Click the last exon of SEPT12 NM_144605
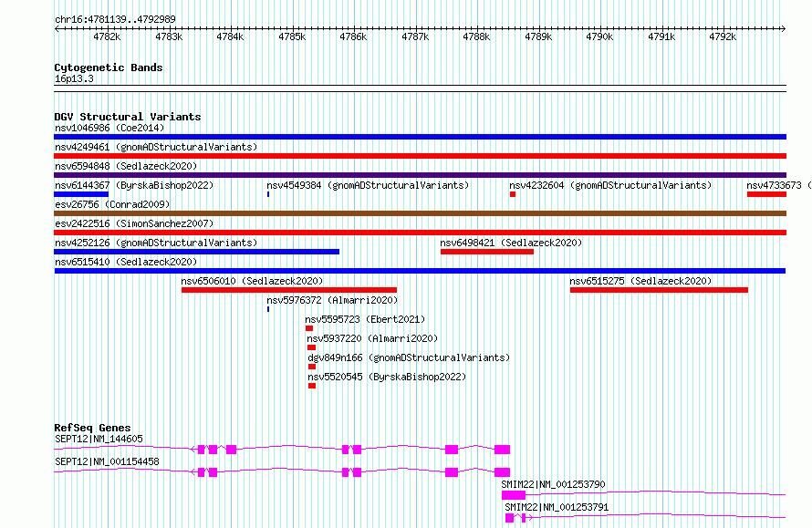Screen dimensions: 812x528 click(x=502, y=450)
